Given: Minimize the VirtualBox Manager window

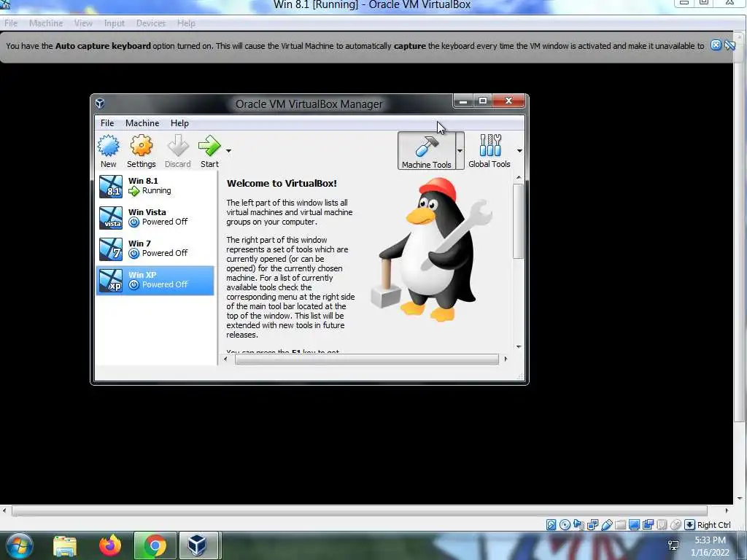Looking at the screenshot, I should point(463,101).
